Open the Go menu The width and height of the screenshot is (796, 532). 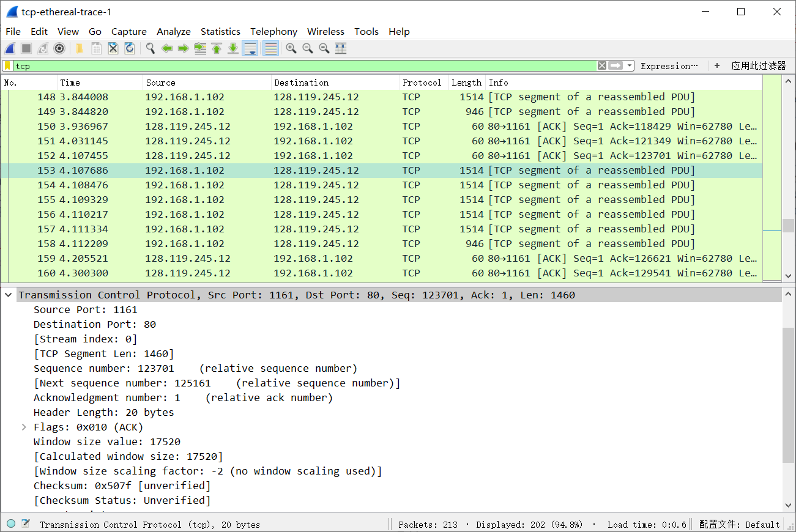click(95, 31)
